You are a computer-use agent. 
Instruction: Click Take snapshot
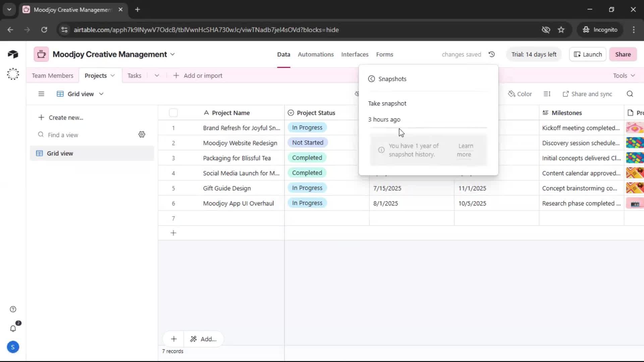pos(387,103)
